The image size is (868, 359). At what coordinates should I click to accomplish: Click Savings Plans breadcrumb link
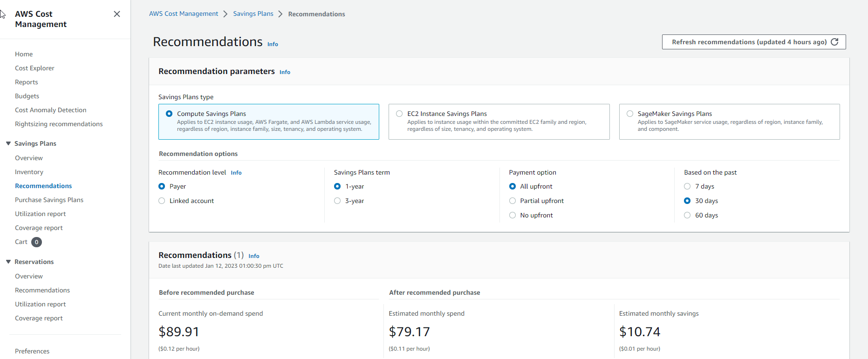click(253, 14)
